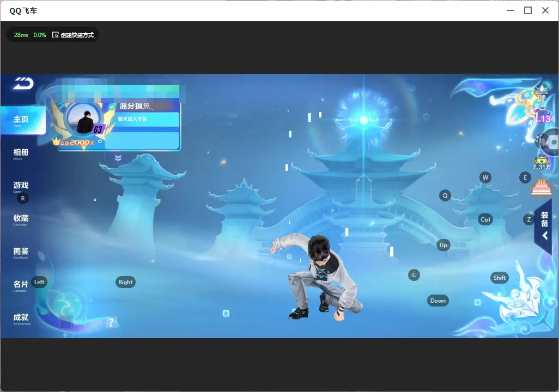Click the W key overlay

pyautogui.click(x=485, y=177)
